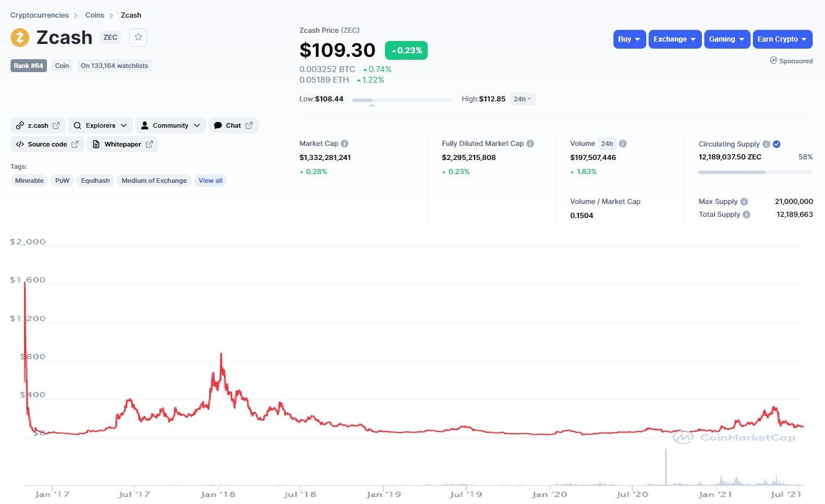Click the document icon in Whitepaper
This screenshot has height=504, width=825.
96,144
